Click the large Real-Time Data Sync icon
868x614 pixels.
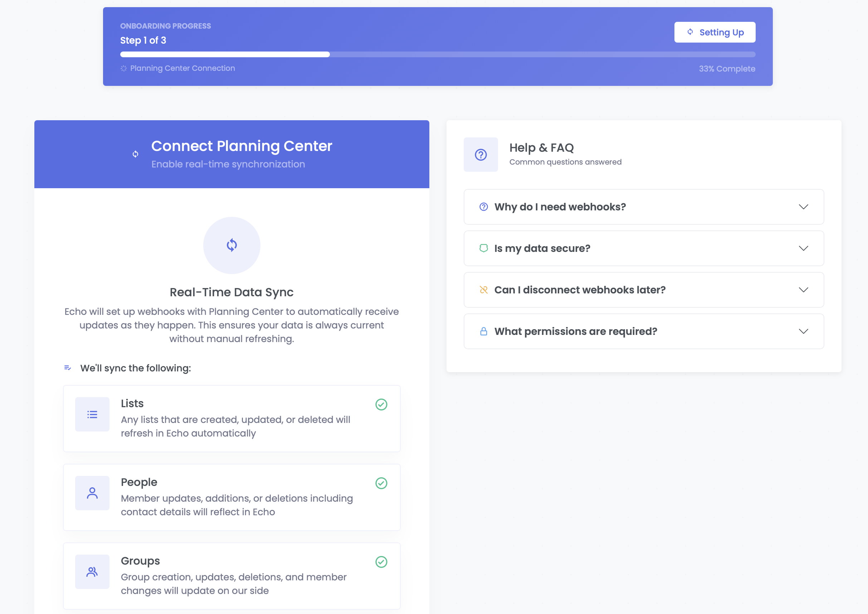[232, 245]
